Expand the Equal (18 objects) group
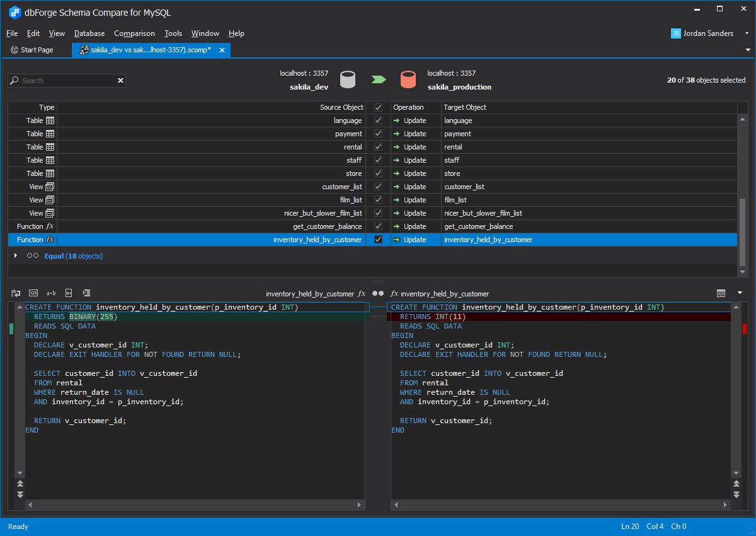This screenshot has width=756, height=536. click(16, 256)
